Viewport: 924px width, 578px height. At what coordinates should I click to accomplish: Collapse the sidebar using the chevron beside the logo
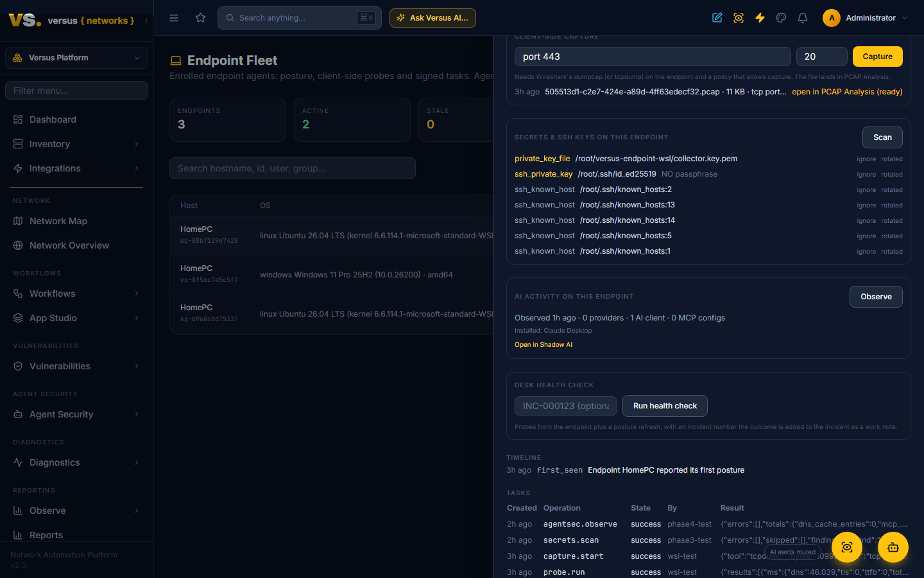tap(146, 21)
